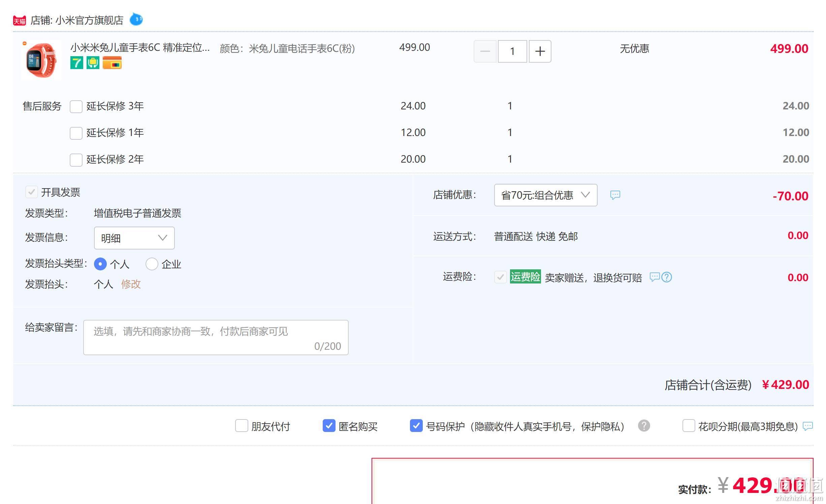
Task: Uncheck the 匿名购买 checkbox
Action: pyautogui.click(x=329, y=426)
